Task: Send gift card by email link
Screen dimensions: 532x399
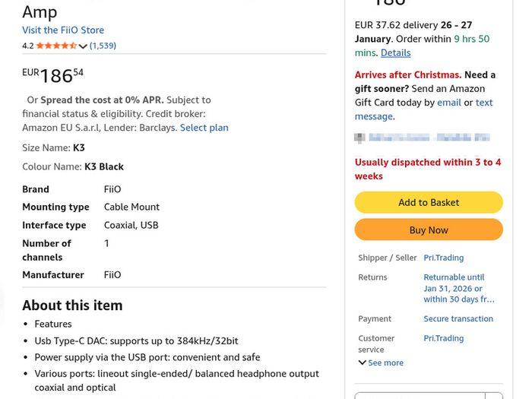Action: (x=449, y=103)
